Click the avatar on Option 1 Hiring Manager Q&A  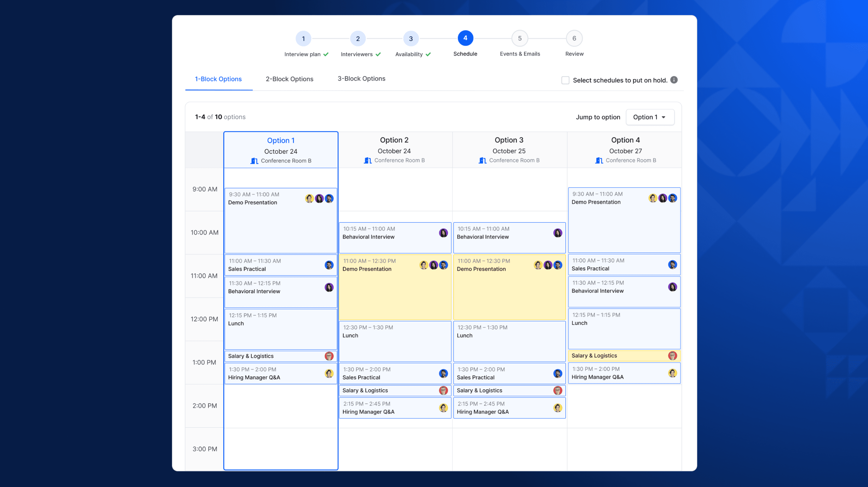click(x=329, y=373)
